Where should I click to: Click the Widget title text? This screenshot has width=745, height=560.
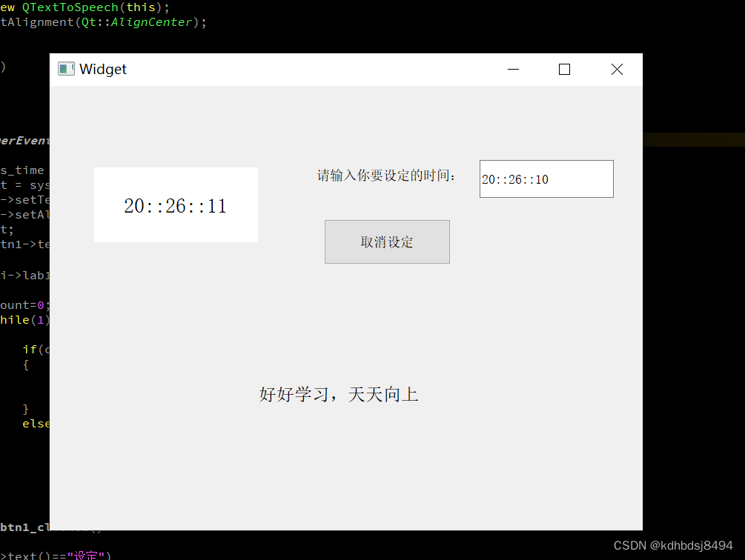pyautogui.click(x=104, y=69)
